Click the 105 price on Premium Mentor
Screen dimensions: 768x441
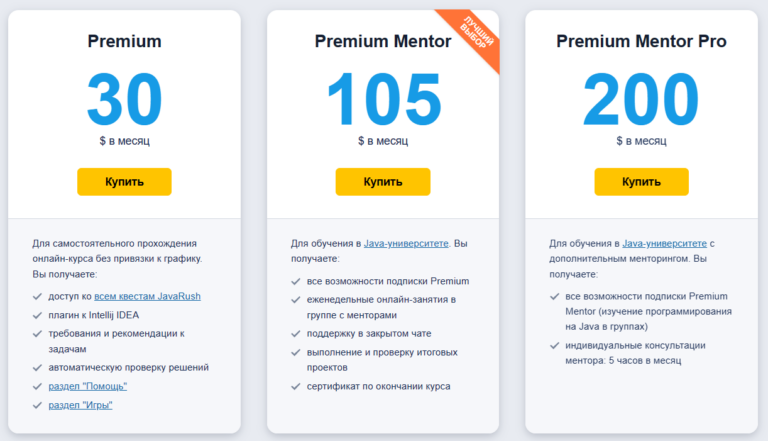tap(383, 99)
